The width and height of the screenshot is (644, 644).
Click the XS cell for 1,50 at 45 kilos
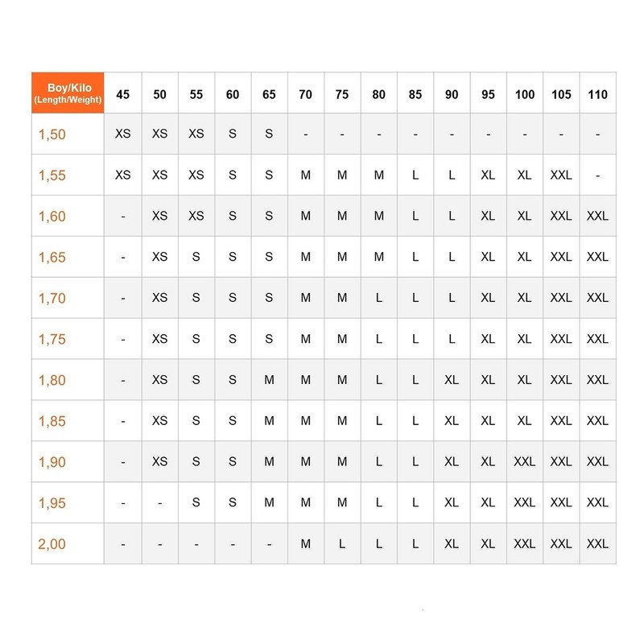[123, 134]
